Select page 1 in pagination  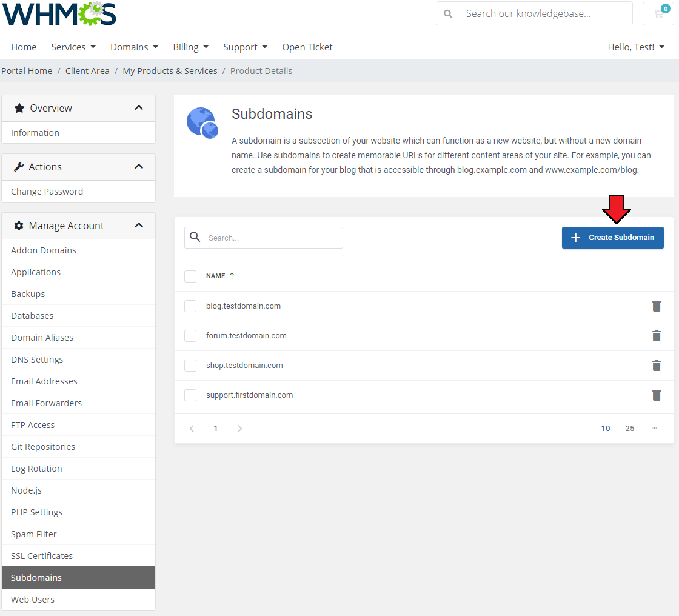coord(216,429)
